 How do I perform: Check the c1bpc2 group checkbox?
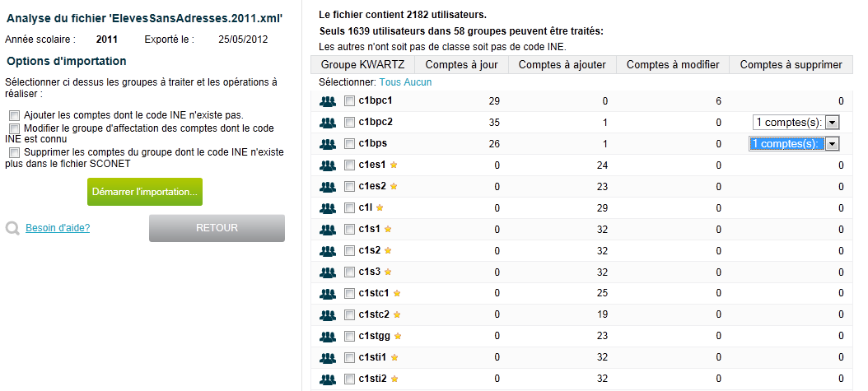pos(349,122)
